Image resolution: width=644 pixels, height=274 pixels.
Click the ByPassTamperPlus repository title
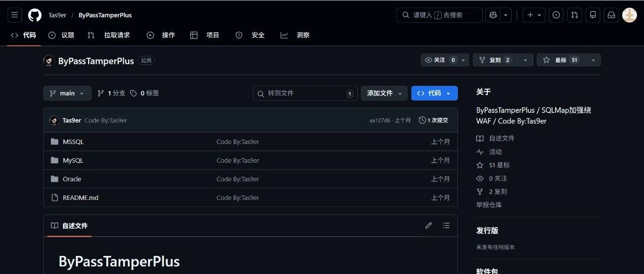(96, 61)
